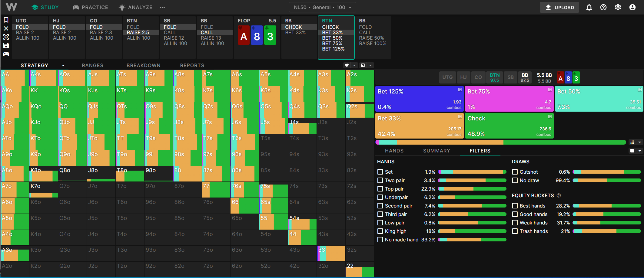Click the Ace of hearts flop card
This screenshot has width=644, height=278.
pyautogui.click(x=244, y=35)
